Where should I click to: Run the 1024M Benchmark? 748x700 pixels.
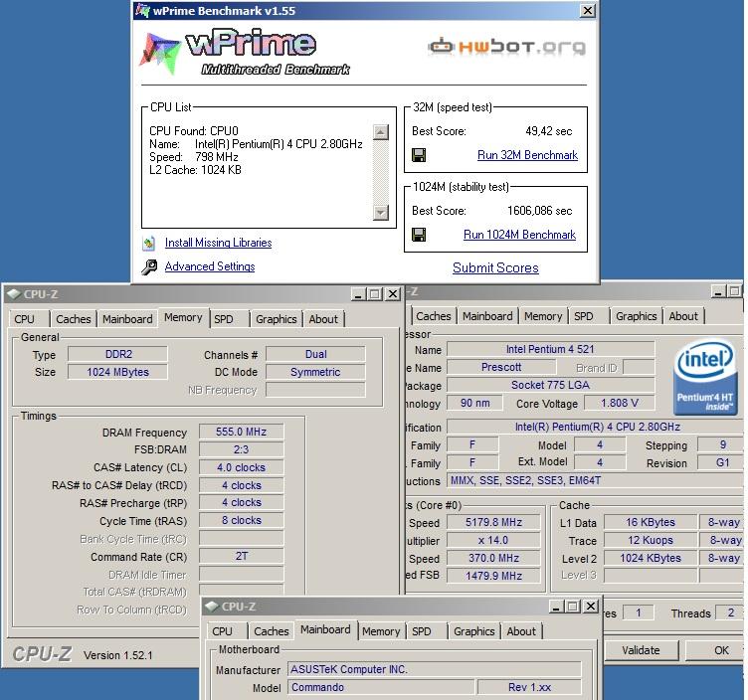coord(519,235)
